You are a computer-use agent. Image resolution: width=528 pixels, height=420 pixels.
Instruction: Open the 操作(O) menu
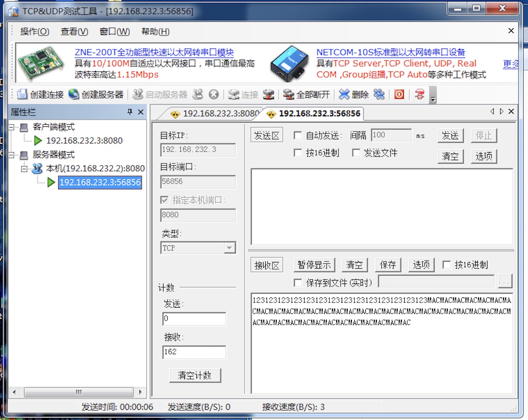(x=35, y=32)
